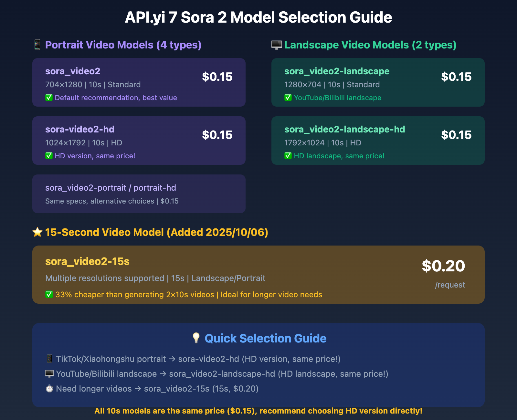Click the checkmark beside HD landscape, same price
The height and width of the screenshot is (420, 517).
pos(288,156)
